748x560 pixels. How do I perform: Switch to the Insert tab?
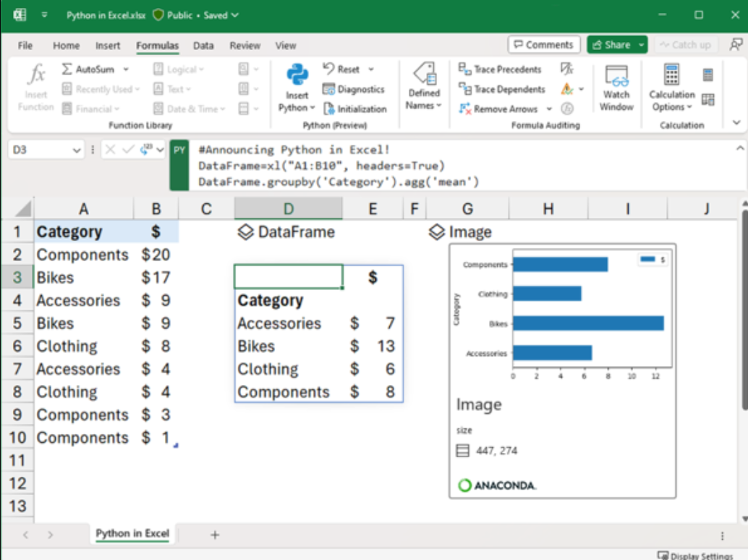(107, 46)
